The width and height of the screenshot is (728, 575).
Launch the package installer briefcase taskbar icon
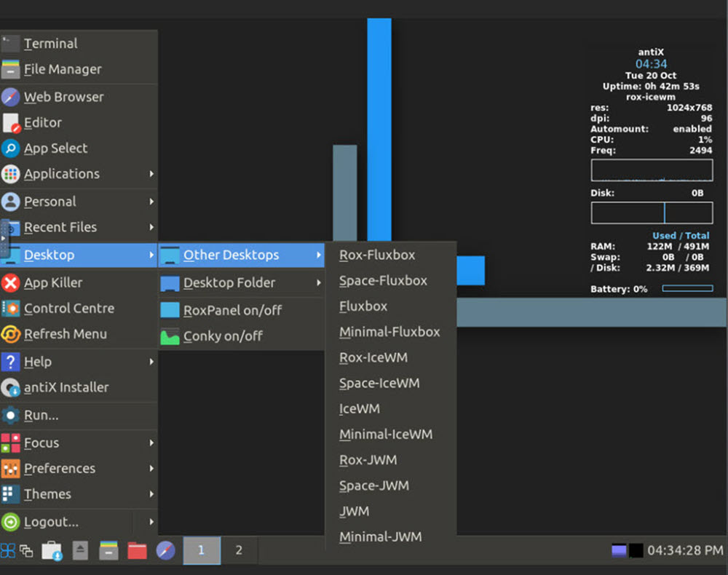52,551
